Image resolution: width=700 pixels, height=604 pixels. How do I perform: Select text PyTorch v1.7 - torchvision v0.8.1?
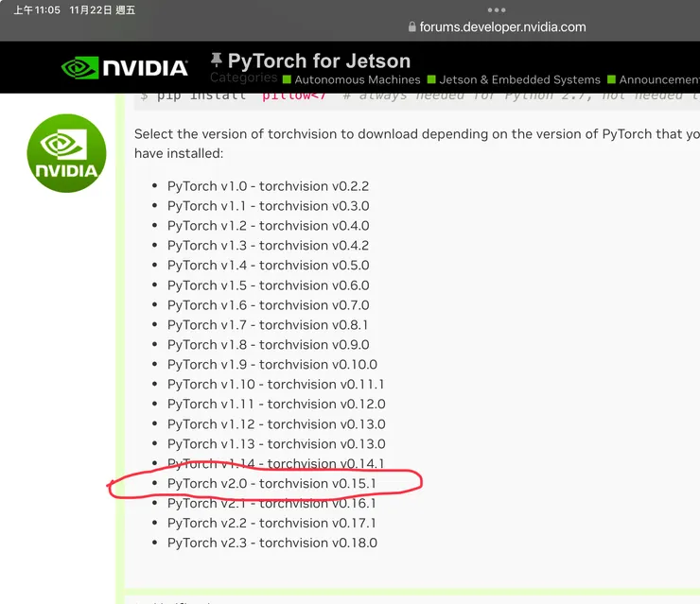(268, 325)
